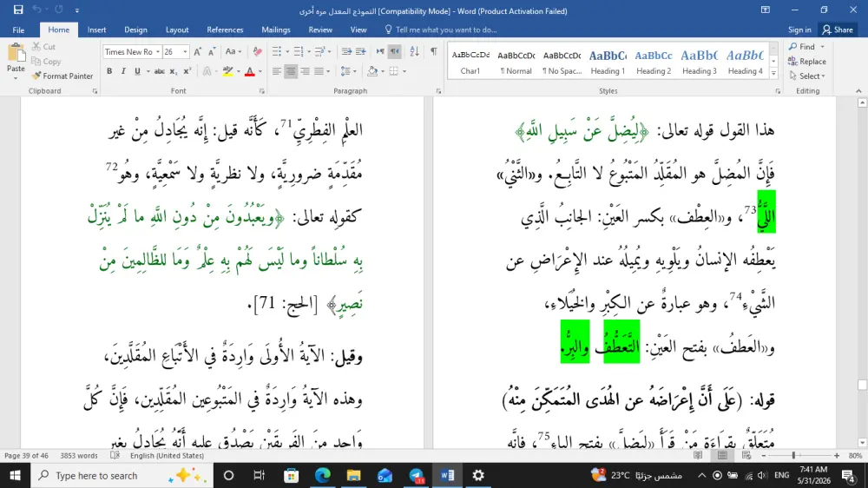868x488 pixels.
Task: Click the 80% zoom level
Action: coord(855,455)
